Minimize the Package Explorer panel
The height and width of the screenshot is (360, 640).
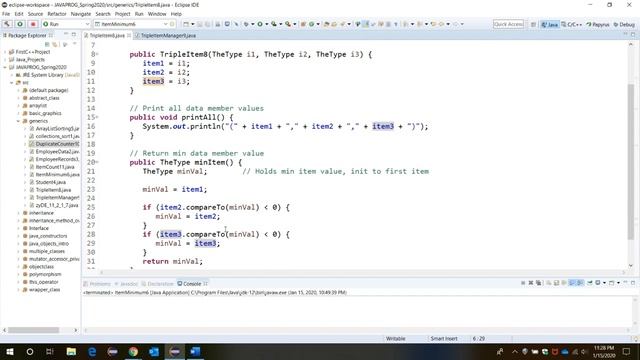pyautogui.click(x=66, y=35)
